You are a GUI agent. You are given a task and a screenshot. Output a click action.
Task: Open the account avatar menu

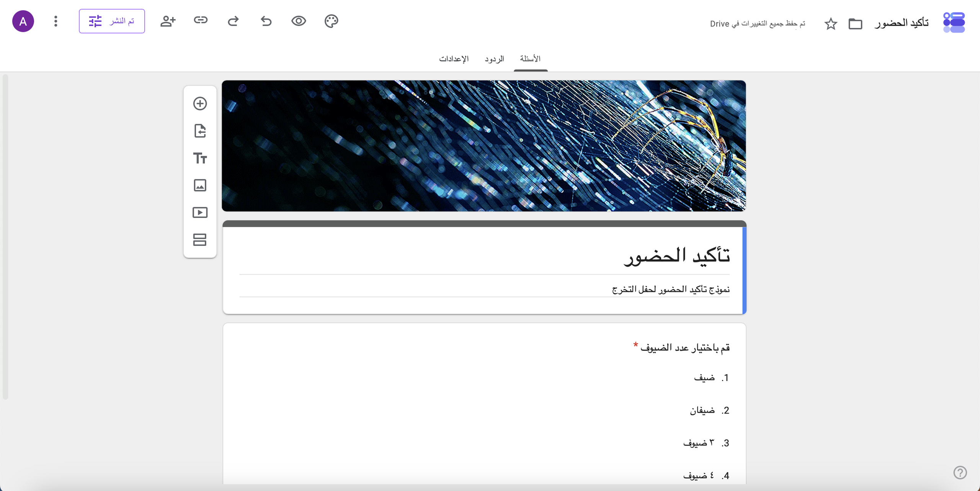point(23,21)
